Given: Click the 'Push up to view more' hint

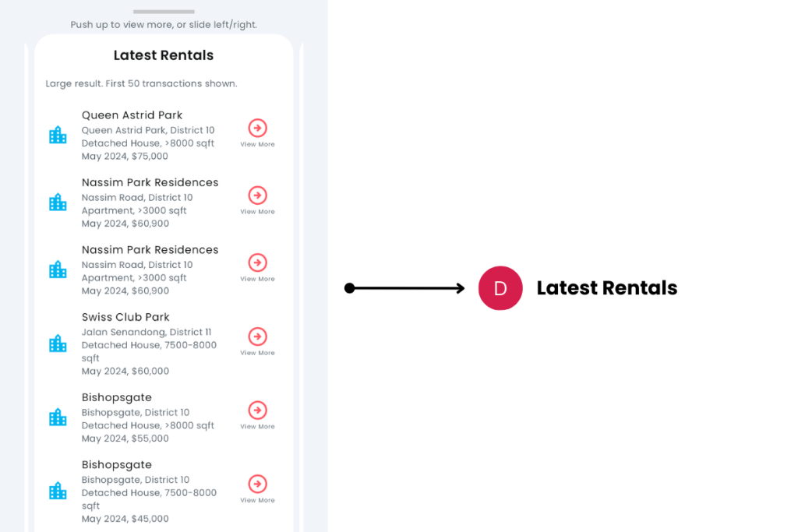Looking at the screenshot, I should [x=164, y=25].
